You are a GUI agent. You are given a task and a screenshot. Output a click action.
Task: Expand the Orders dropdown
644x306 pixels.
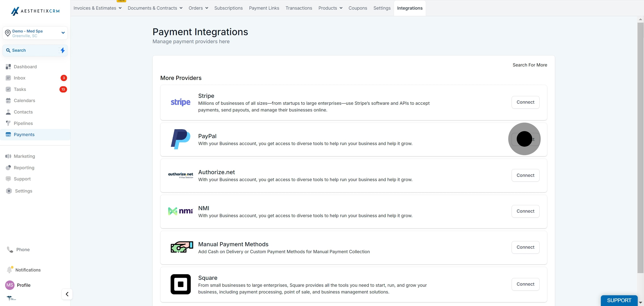pyautogui.click(x=198, y=8)
